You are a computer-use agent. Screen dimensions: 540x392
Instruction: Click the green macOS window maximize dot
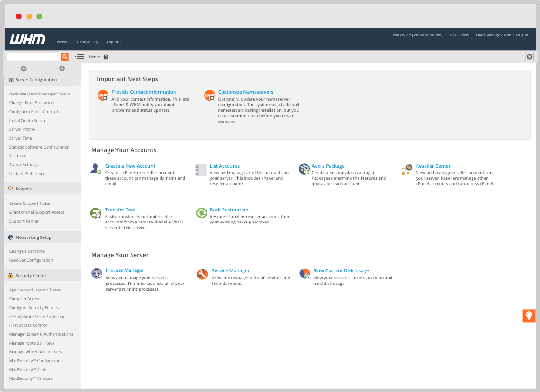[x=39, y=16]
